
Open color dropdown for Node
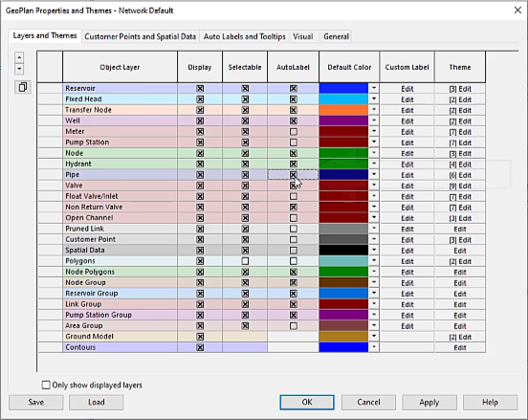[374, 153]
